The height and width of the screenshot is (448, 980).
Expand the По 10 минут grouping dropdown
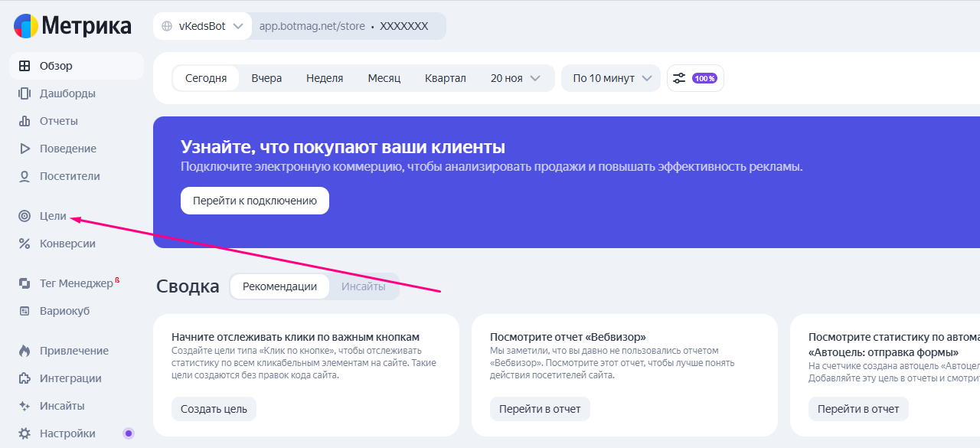click(611, 78)
